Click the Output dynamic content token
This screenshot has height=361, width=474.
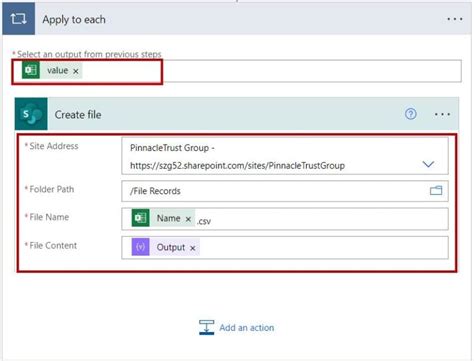point(166,247)
